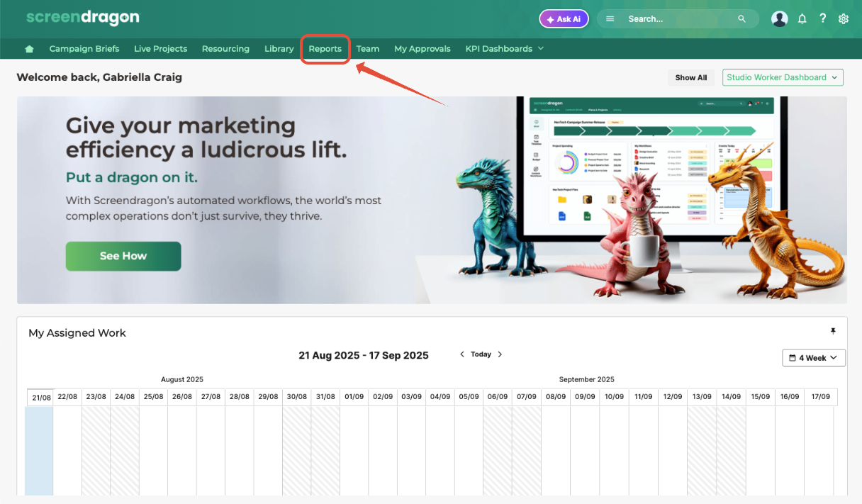Select the 31/08 date column header

point(325,397)
